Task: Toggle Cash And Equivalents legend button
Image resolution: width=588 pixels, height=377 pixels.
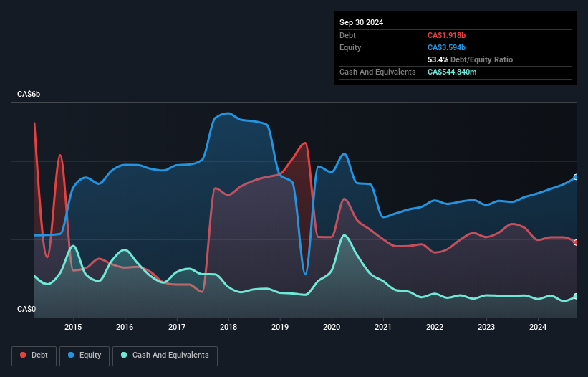Action: coord(165,355)
